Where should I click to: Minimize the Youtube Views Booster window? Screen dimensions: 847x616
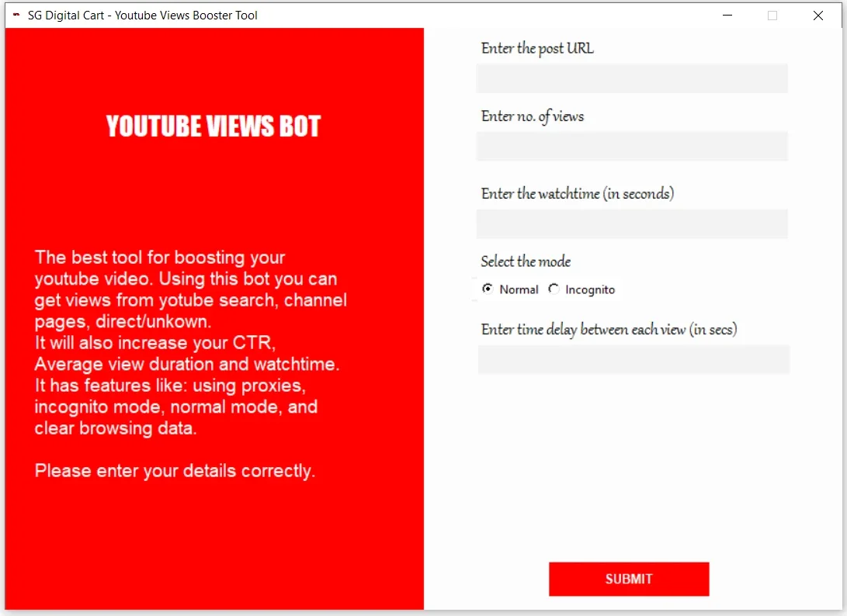click(x=727, y=15)
